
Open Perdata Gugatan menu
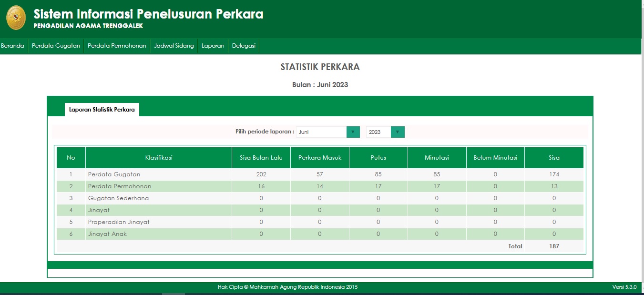pos(56,46)
